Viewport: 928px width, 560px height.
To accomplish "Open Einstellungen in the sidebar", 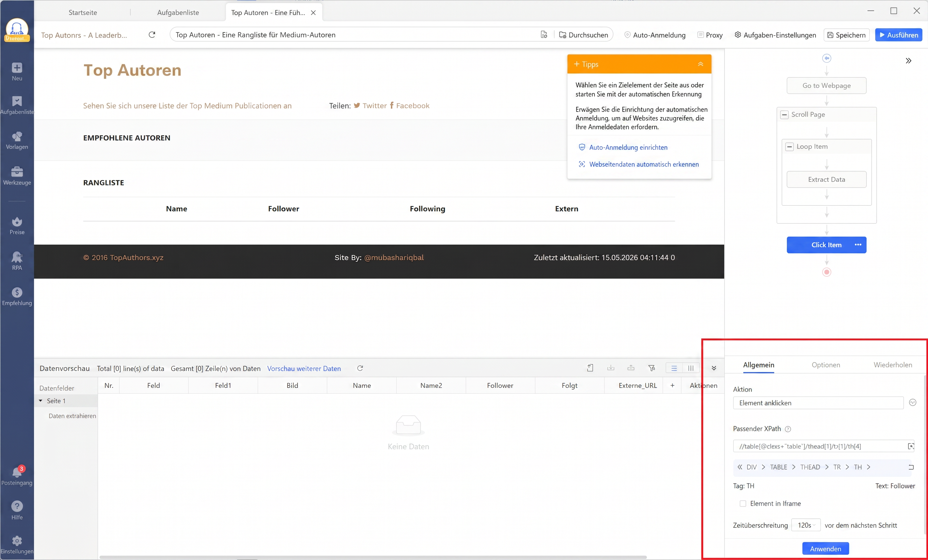I will tap(17, 545).
